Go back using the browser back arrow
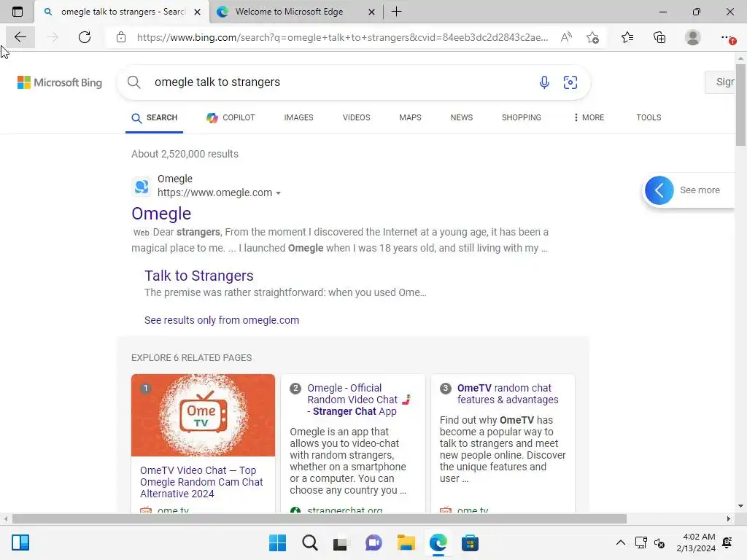 (x=20, y=37)
